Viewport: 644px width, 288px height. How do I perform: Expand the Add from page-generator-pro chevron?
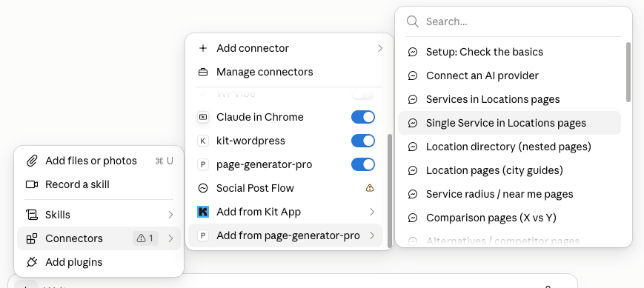[372, 235]
